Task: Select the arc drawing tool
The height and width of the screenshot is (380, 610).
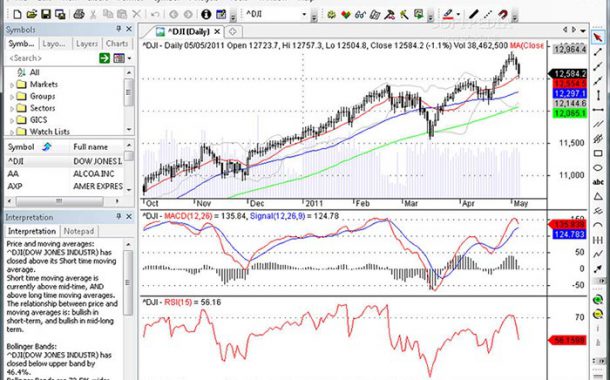Action: pos(598,226)
